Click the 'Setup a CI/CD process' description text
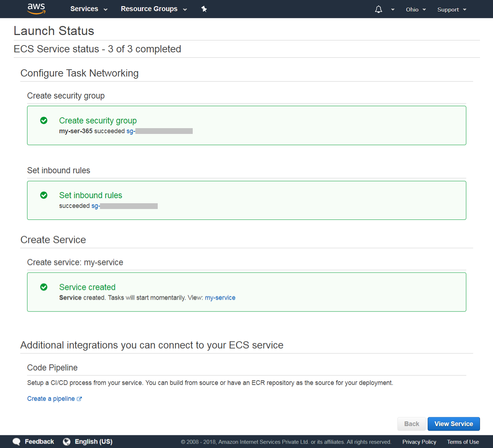The image size is (493, 448). pyautogui.click(x=210, y=383)
